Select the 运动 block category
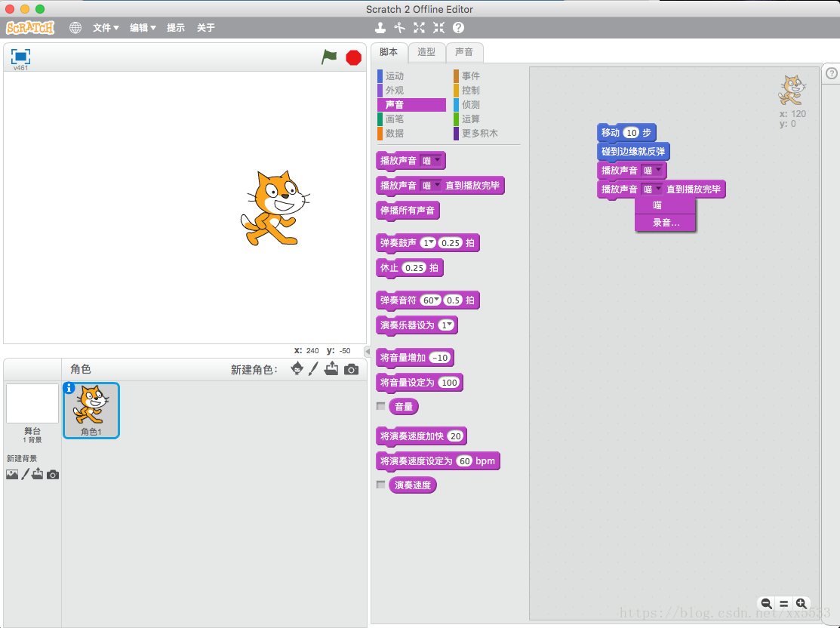 tap(411, 76)
